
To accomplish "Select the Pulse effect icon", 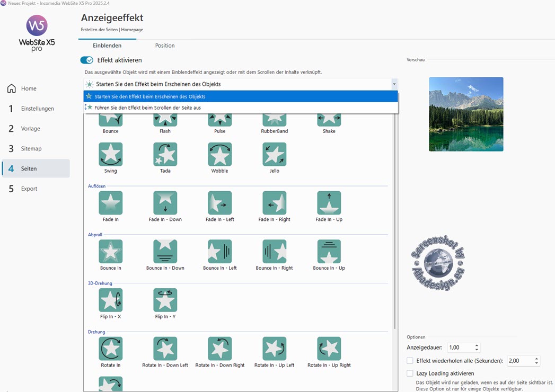I will coord(220,120).
